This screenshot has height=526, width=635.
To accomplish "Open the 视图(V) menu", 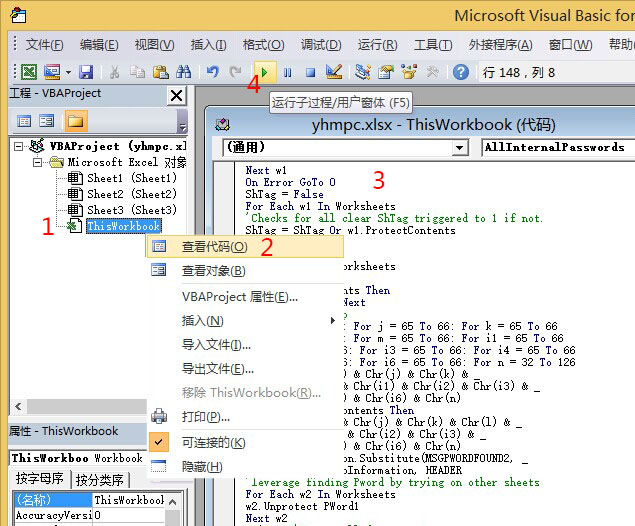I will coord(155,45).
